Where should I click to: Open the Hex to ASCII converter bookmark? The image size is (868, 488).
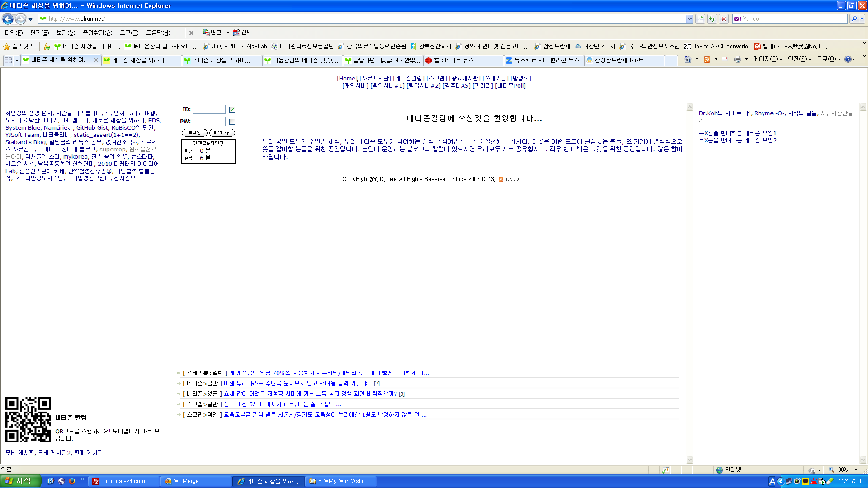717,46
